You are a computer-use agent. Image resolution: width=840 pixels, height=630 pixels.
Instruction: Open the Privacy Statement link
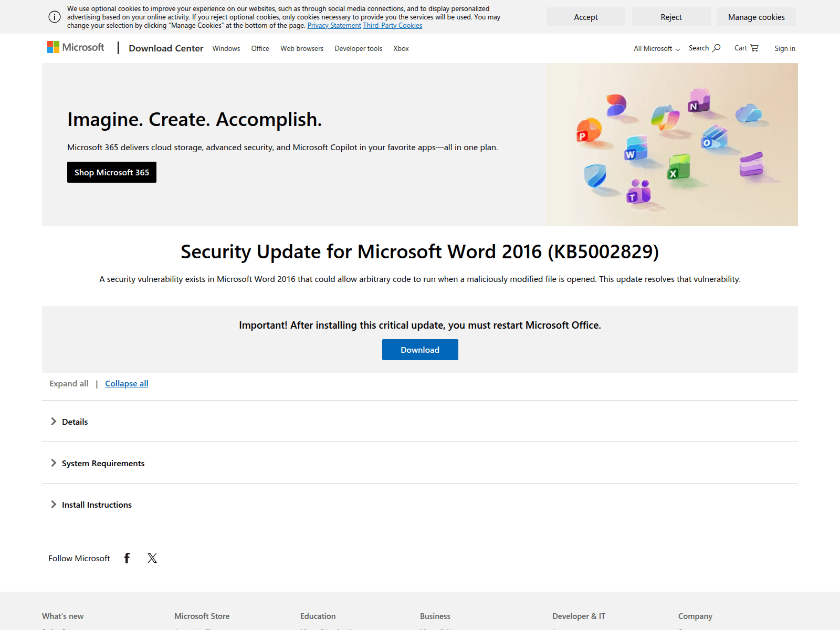334,25
